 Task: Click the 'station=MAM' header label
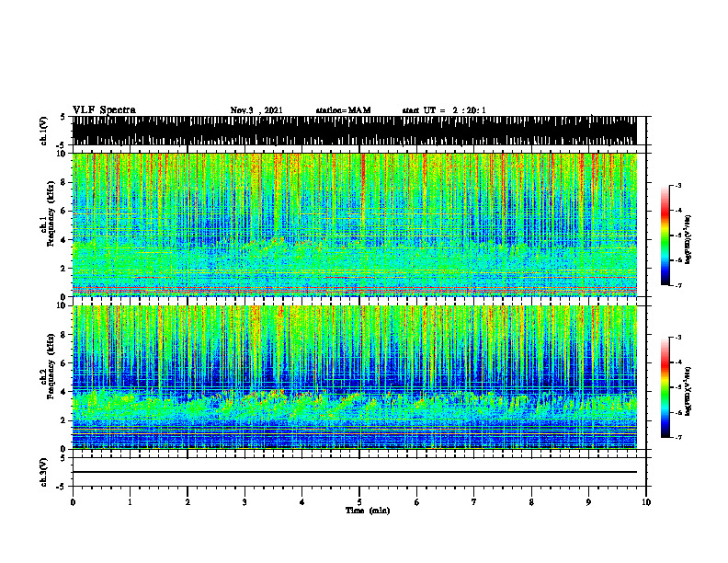[343, 110]
